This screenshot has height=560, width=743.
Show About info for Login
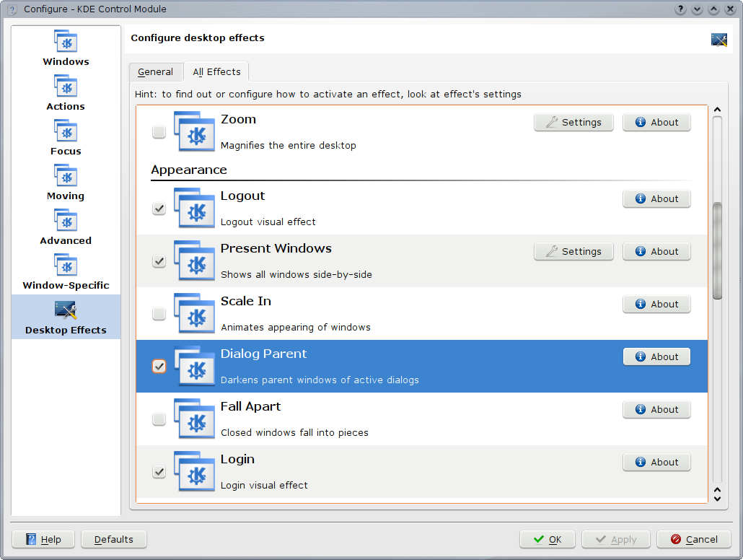point(656,463)
